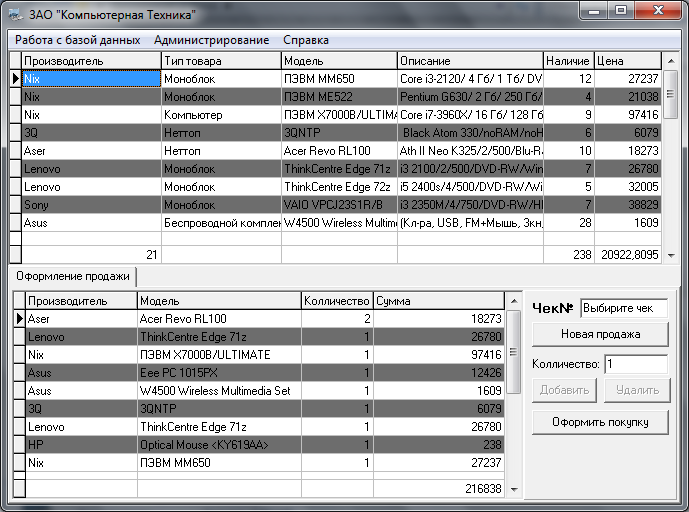Click the average price total 20922,8095
Image resolution: width=689 pixels, height=512 pixels.
pyautogui.click(x=628, y=255)
